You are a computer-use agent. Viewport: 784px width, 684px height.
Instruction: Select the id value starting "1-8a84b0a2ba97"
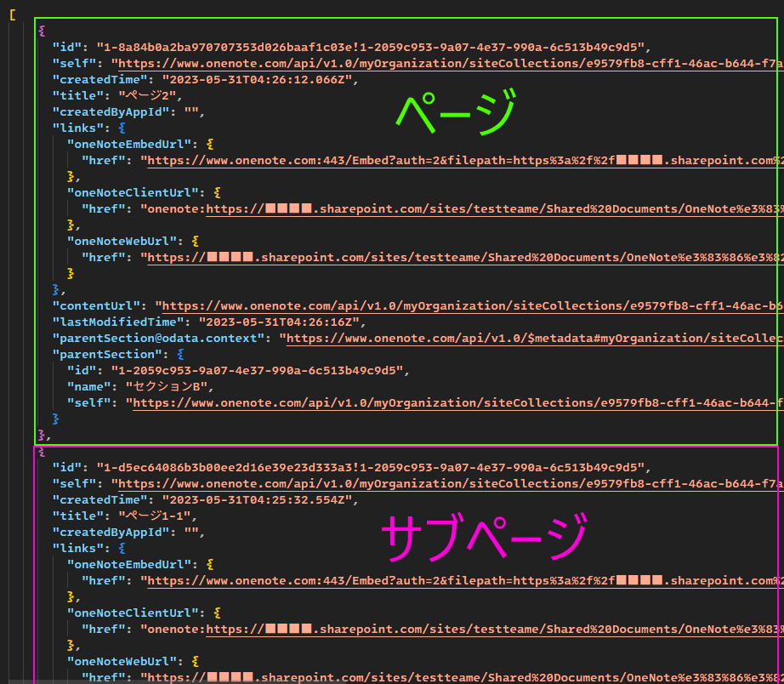tap(370, 47)
